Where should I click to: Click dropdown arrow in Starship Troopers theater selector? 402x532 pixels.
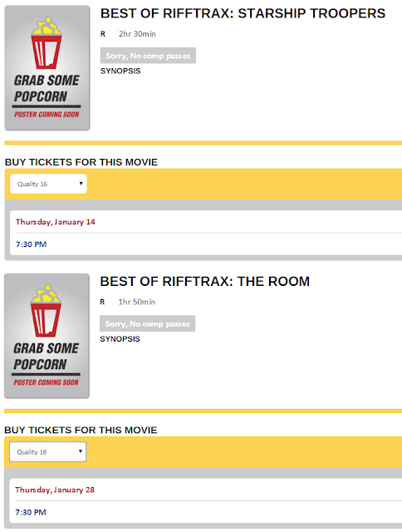click(81, 184)
